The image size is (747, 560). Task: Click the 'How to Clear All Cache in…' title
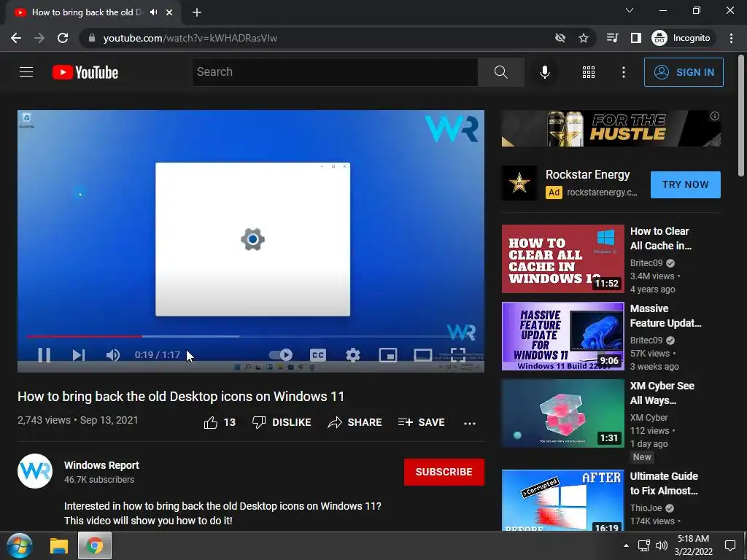click(661, 238)
